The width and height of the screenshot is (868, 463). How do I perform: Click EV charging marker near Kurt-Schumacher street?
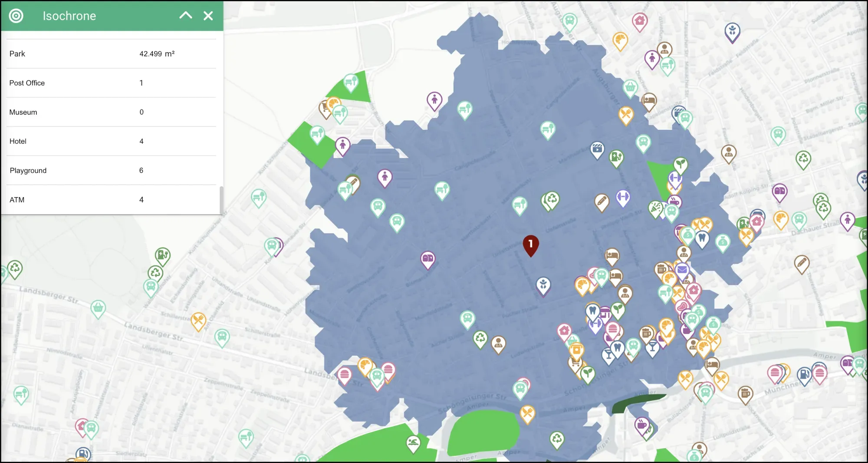[163, 257]
